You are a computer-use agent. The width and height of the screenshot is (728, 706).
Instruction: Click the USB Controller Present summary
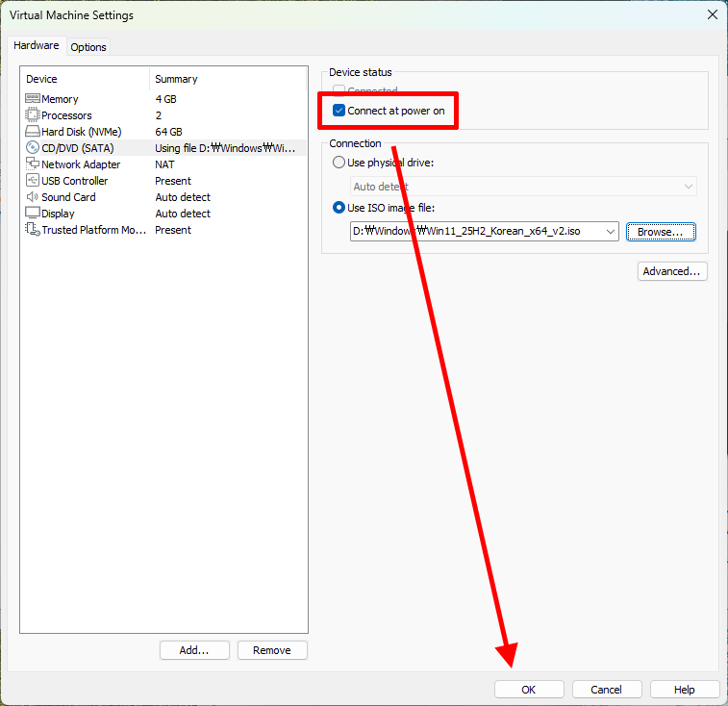tap(173, 181)
